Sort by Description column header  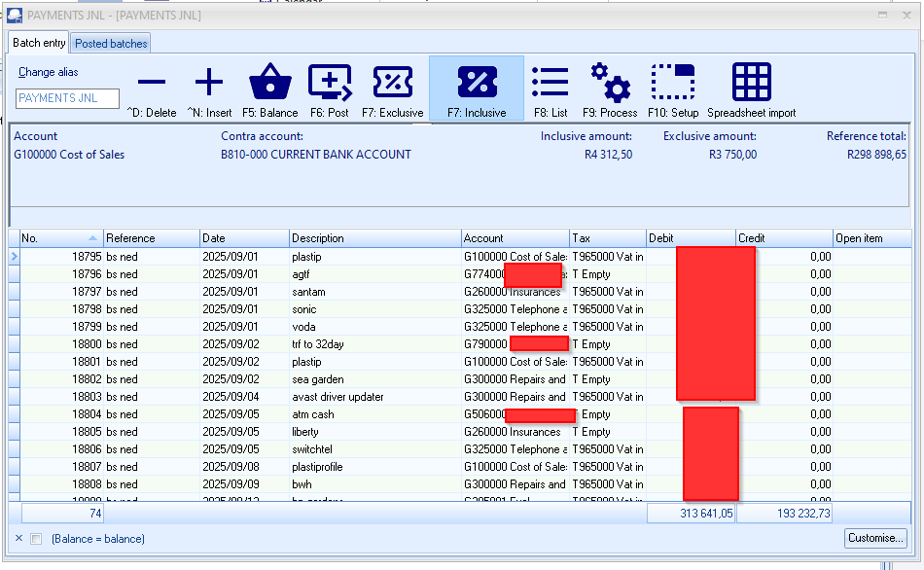point(375,238)
